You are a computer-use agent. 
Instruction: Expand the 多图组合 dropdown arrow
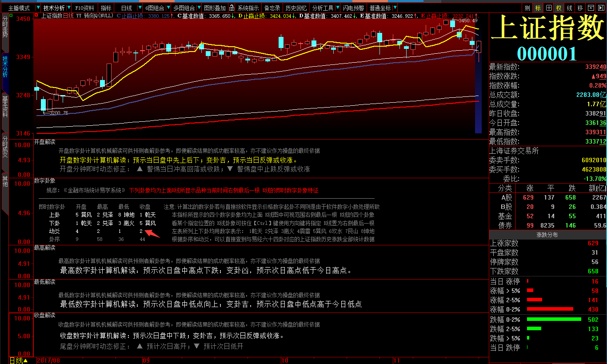[199, 8]
